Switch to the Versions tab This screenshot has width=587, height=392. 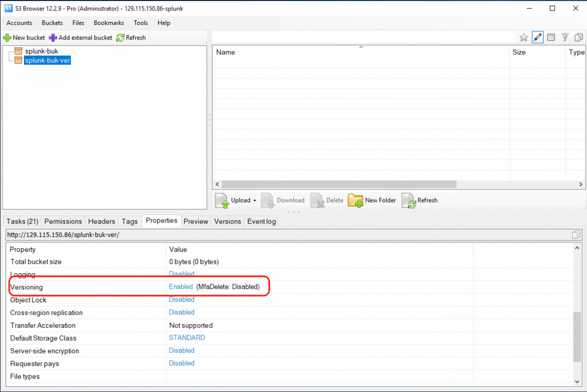click(227, 222)
